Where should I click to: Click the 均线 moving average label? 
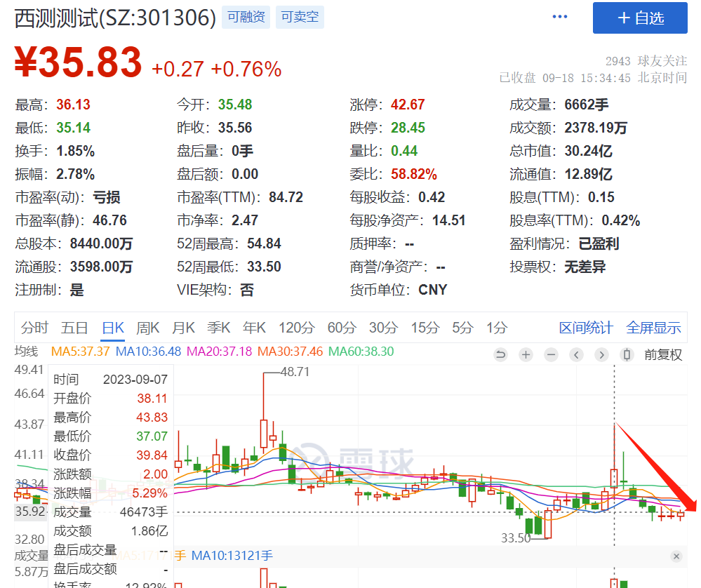pos(27,352)
